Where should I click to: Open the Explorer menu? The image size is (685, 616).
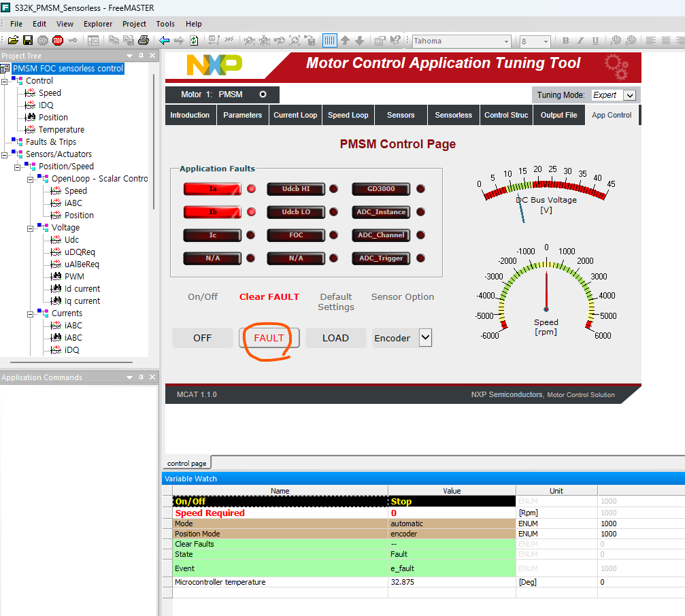tap(98, 24)
